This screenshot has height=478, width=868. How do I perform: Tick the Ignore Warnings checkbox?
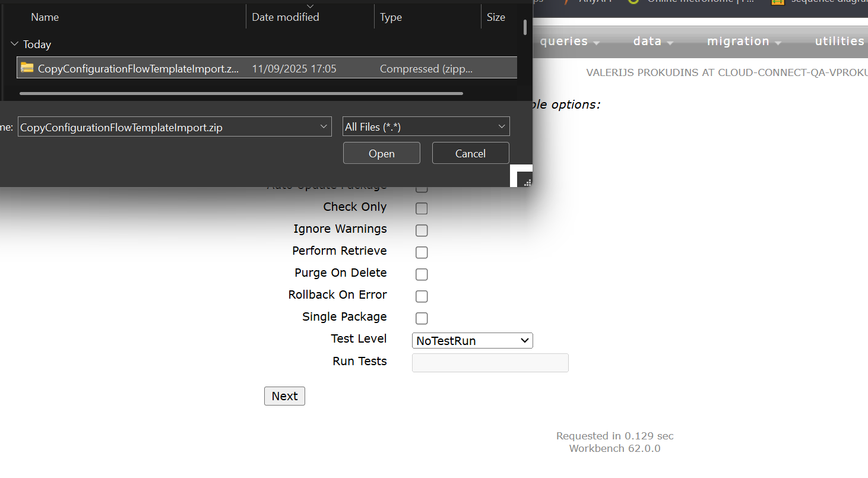(422, 230)
